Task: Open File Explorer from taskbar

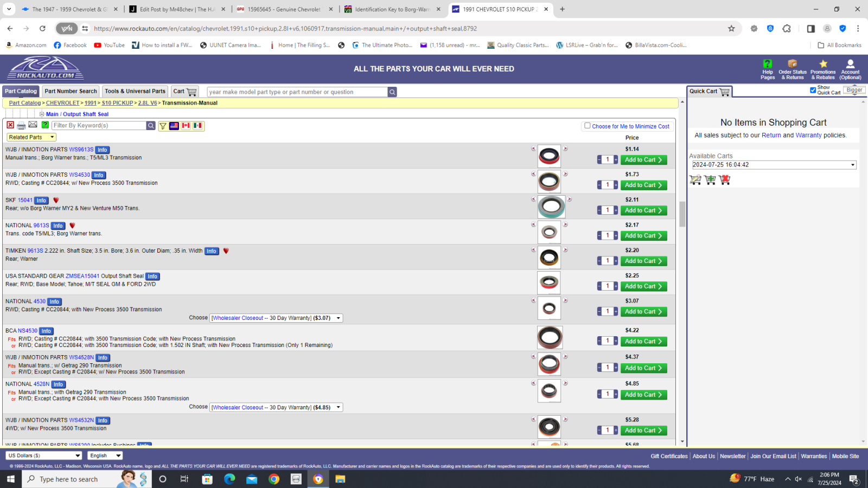Action: pyautogui.click(x=340, y=479)
